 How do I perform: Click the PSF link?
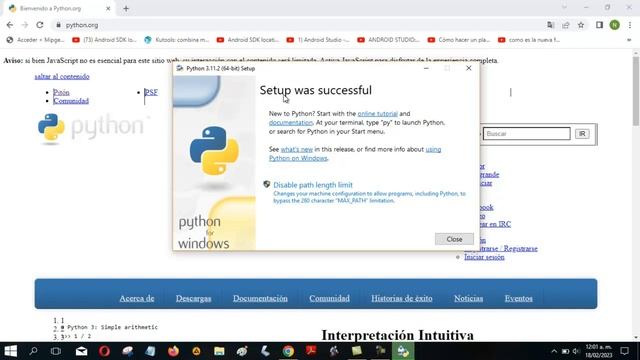click(x=151, y=92)
